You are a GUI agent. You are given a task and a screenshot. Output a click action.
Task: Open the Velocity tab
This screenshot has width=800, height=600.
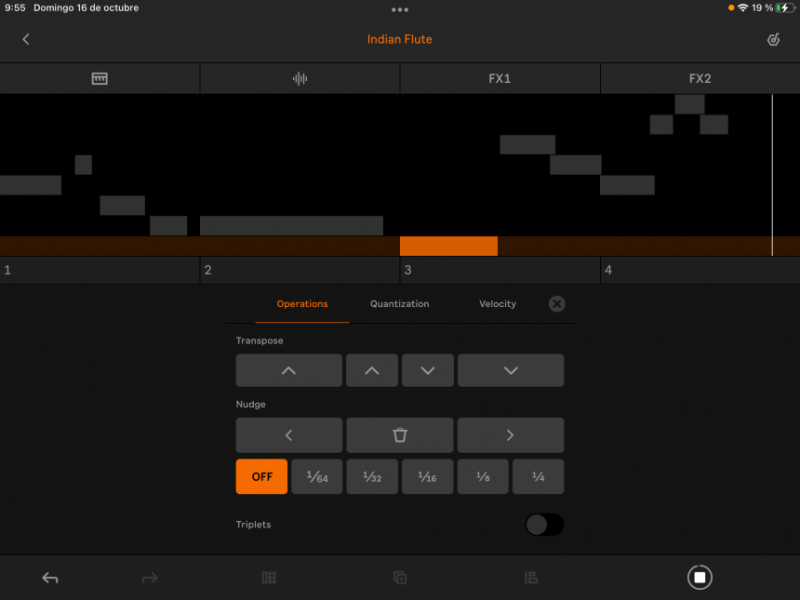tap(497, 304)
